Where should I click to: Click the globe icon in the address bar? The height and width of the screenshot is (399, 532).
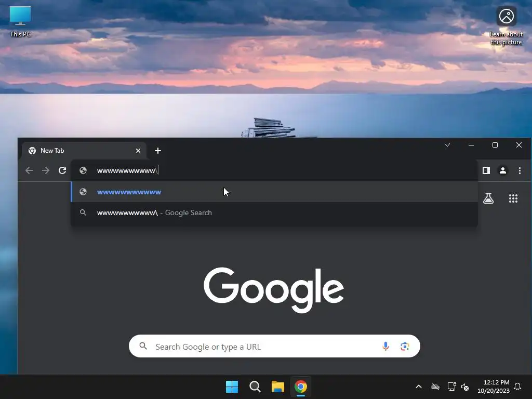pyautogui.click(x=83, y=170)
